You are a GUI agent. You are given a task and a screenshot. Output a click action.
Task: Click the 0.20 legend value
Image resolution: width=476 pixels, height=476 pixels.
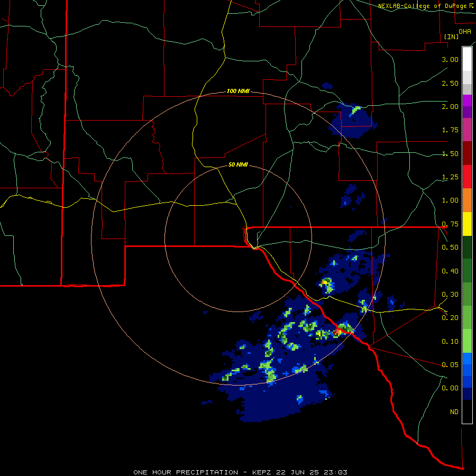(450, 318)
